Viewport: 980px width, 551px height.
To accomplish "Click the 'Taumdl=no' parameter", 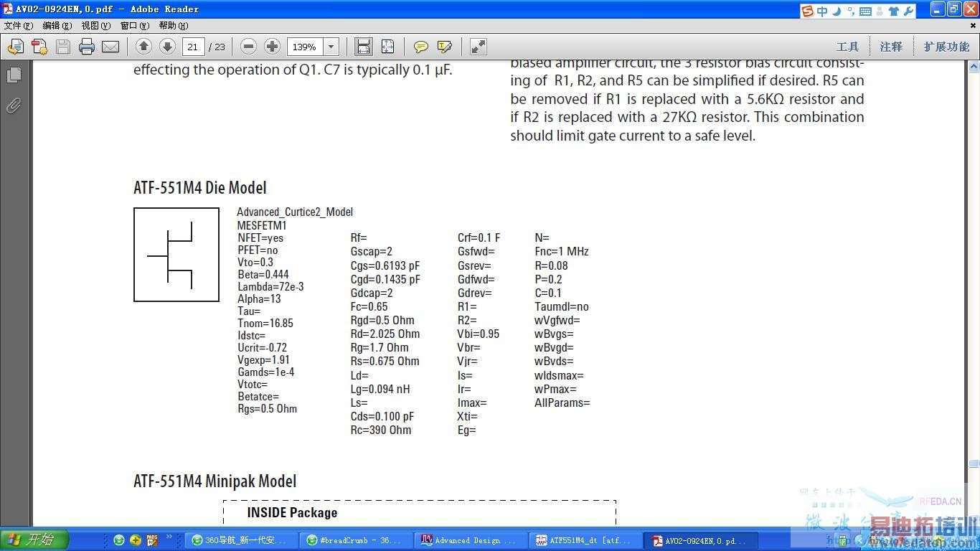I will 562,306.
